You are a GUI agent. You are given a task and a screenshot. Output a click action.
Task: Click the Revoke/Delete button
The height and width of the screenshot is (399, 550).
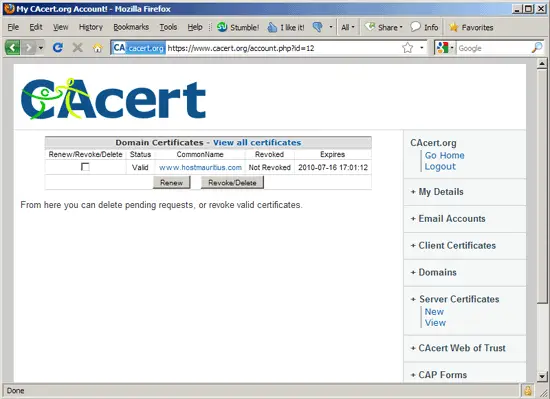232,182
